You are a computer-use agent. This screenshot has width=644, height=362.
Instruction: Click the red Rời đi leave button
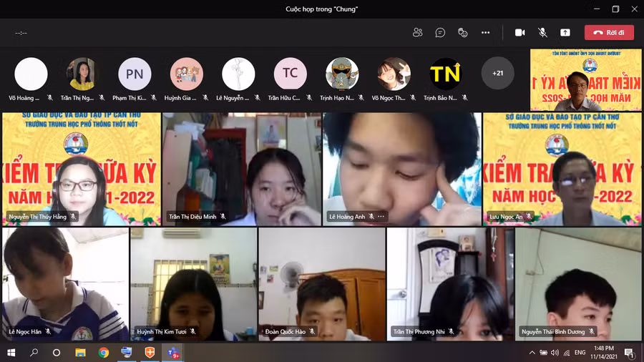click(609, 32)
